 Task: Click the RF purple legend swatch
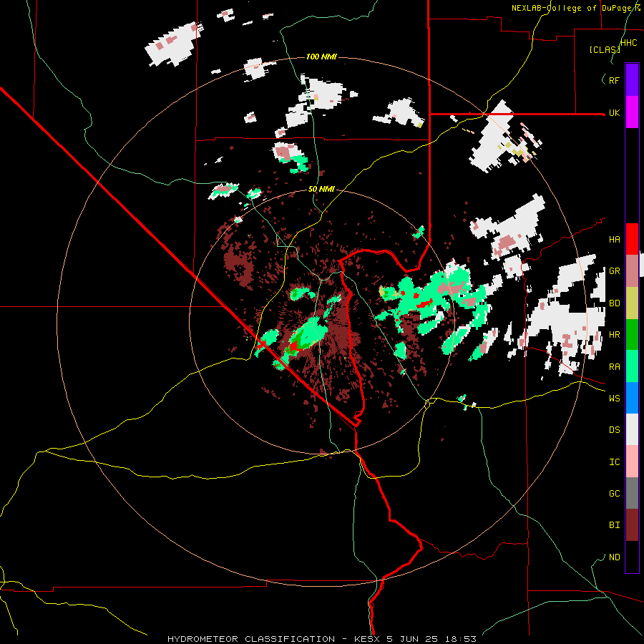click(632, 79)
